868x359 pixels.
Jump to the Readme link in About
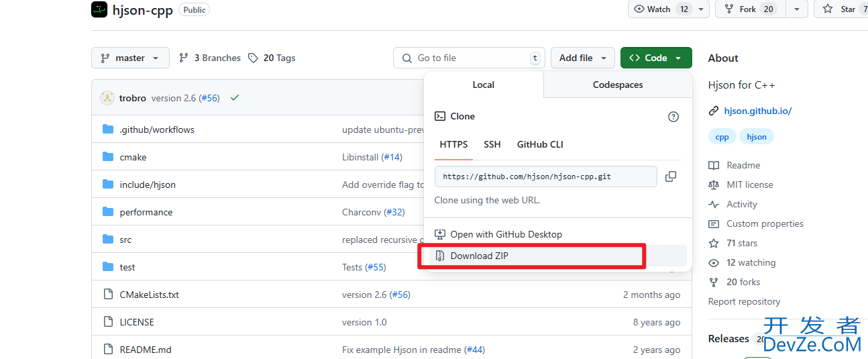[x=743, y=165]
